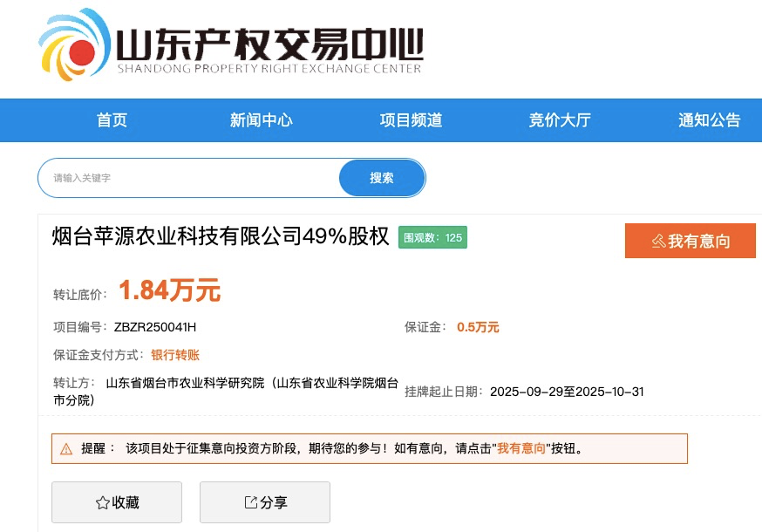Open 通知公告 announcements page
762x532 pixels.
(x=708, y=119)
